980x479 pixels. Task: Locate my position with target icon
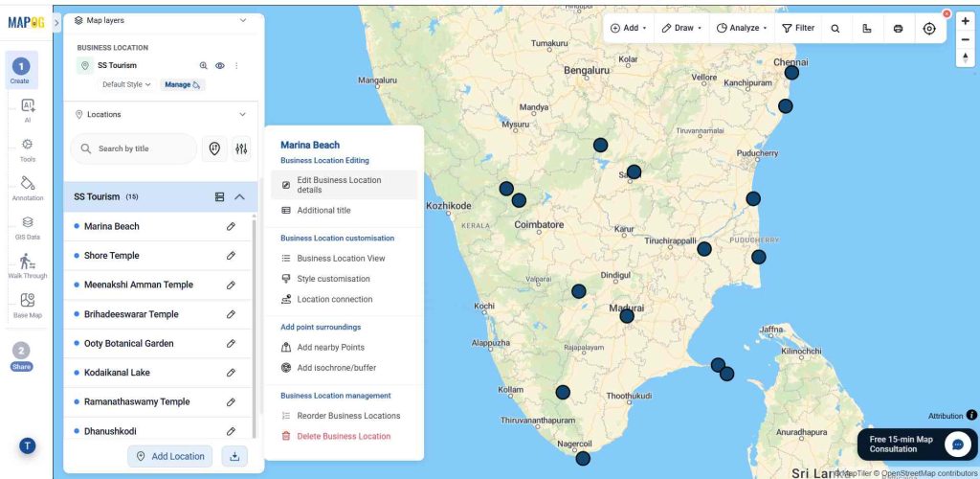pyautogui.click(x=929, y=28)
